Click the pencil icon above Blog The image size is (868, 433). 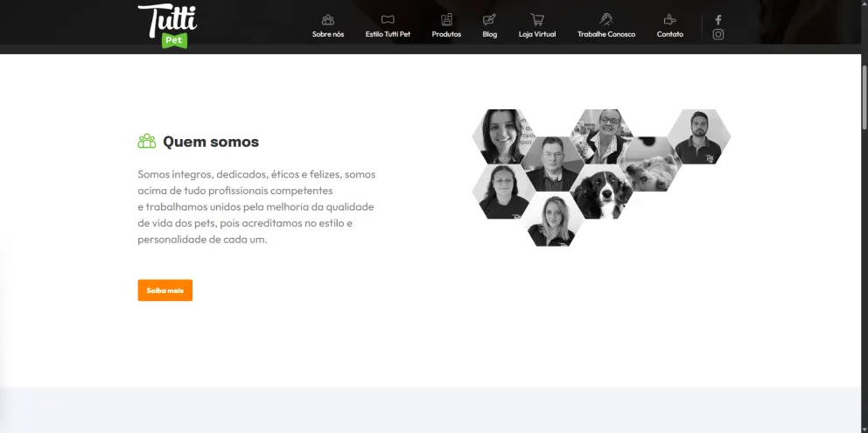tap(489, 20)
